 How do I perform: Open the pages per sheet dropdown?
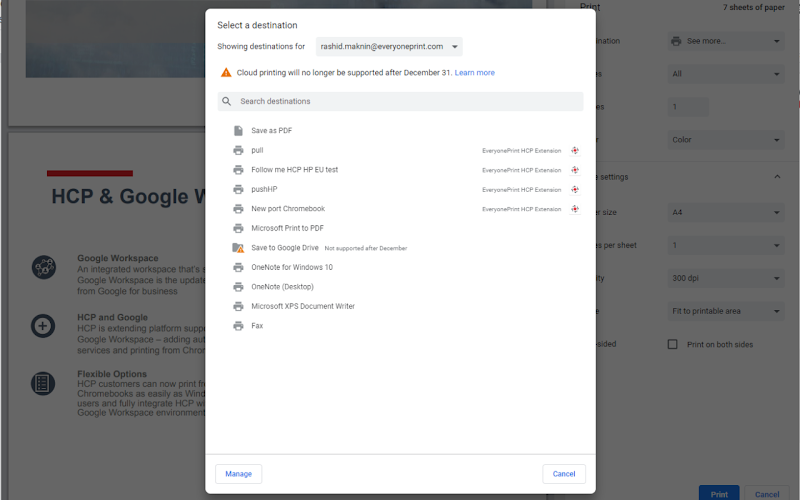click(726, 245)
